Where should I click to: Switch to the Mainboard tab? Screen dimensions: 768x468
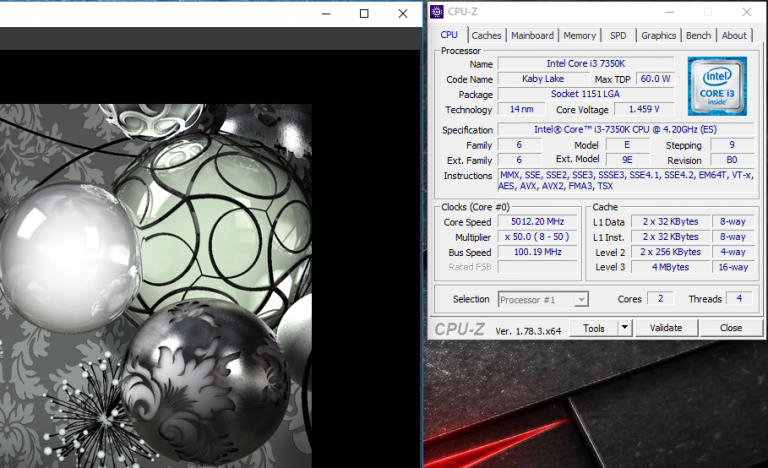[x=532, y=35]
